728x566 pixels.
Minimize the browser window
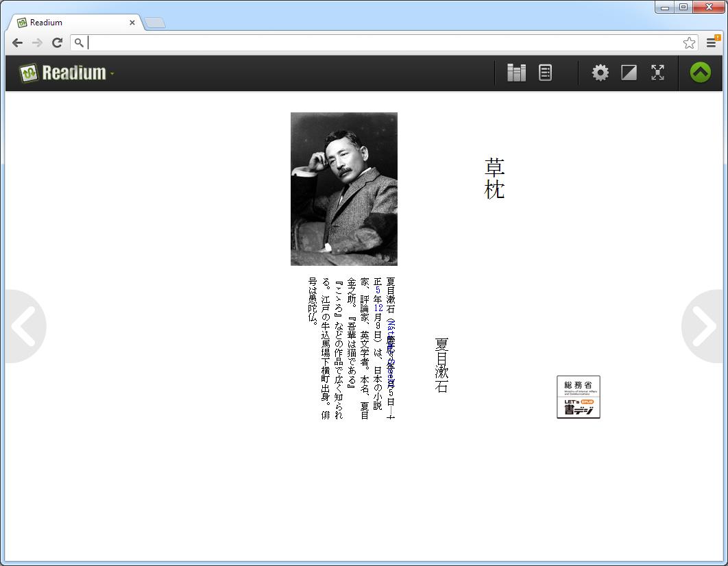coord(664,7)
